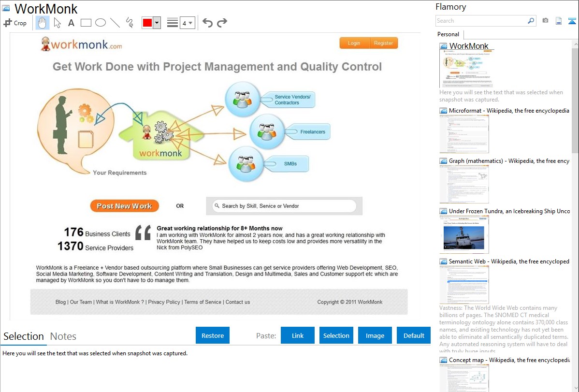The height and width of the screenshot is (392, 579).
Task: Select the Crop tool
Action: coord(15,23)
